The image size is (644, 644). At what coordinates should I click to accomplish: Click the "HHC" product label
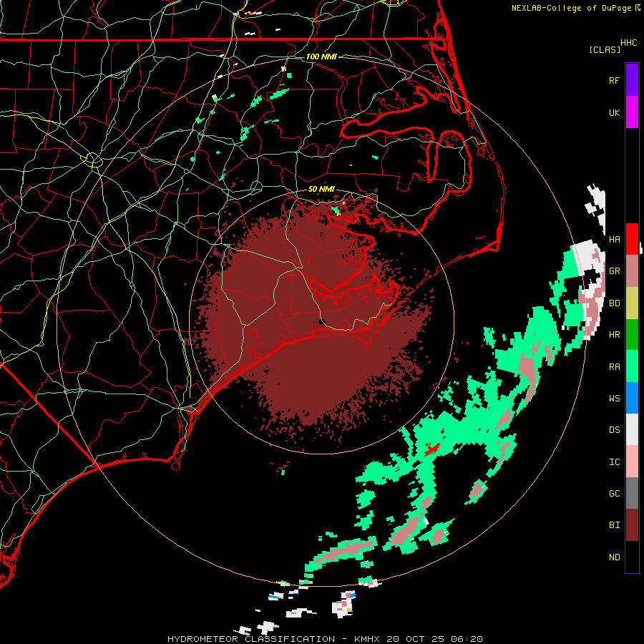pos(628,43)
